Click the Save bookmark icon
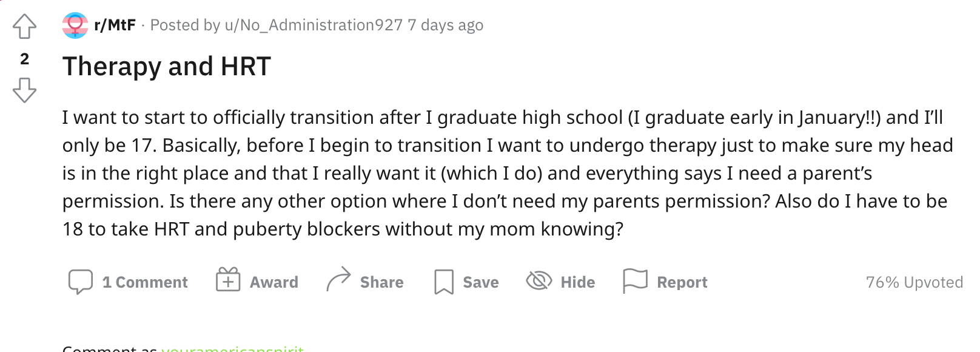 click(x=444, y=282)
